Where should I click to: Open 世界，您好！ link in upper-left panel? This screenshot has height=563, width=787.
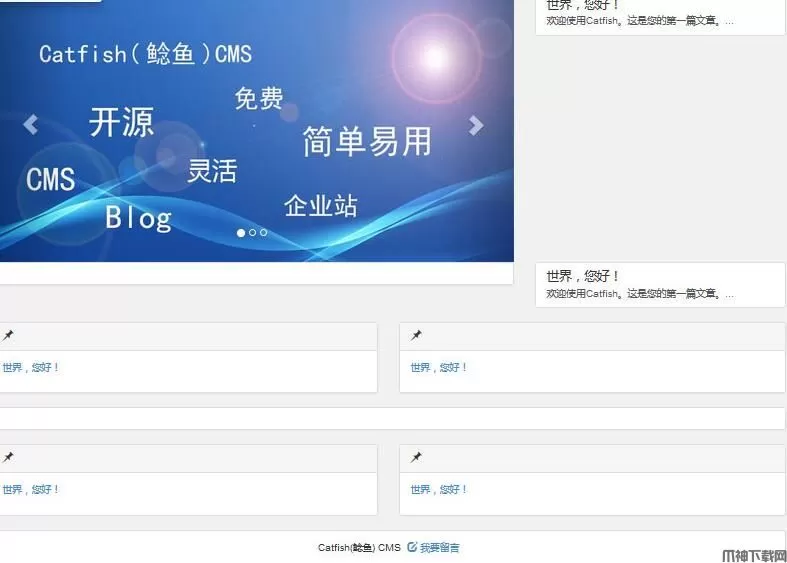[30, 367]
